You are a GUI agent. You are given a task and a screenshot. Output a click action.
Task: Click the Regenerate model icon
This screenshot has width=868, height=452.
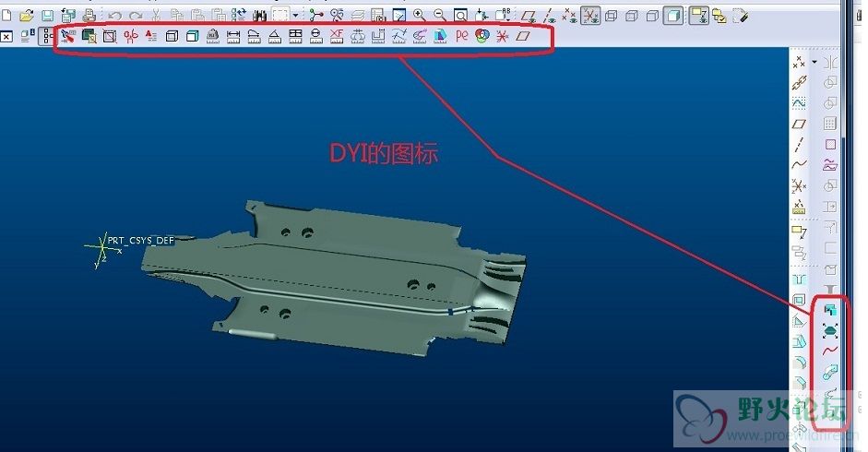click(x=239, y=16)
